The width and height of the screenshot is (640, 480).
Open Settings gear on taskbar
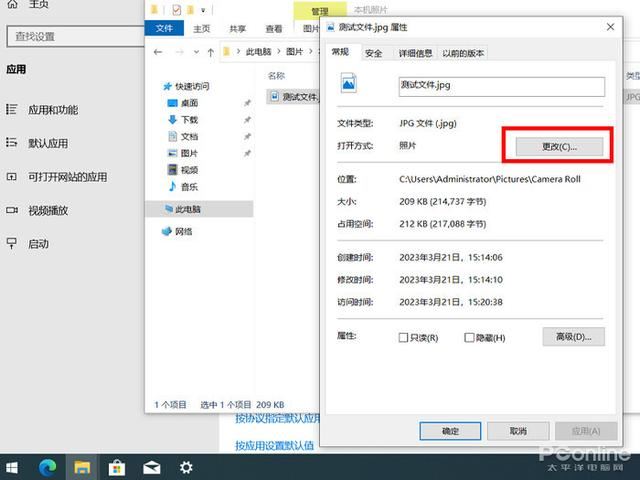[x=186, y=467]
